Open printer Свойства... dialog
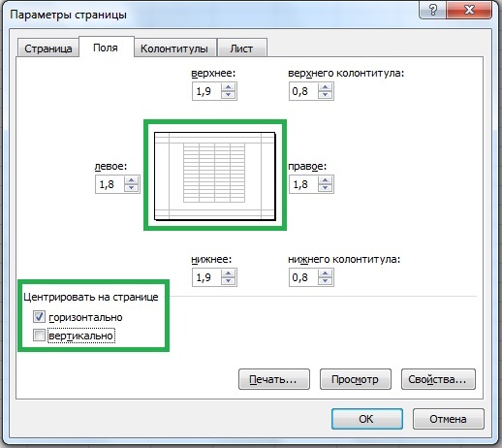502x448 pixels. point(438,379)
